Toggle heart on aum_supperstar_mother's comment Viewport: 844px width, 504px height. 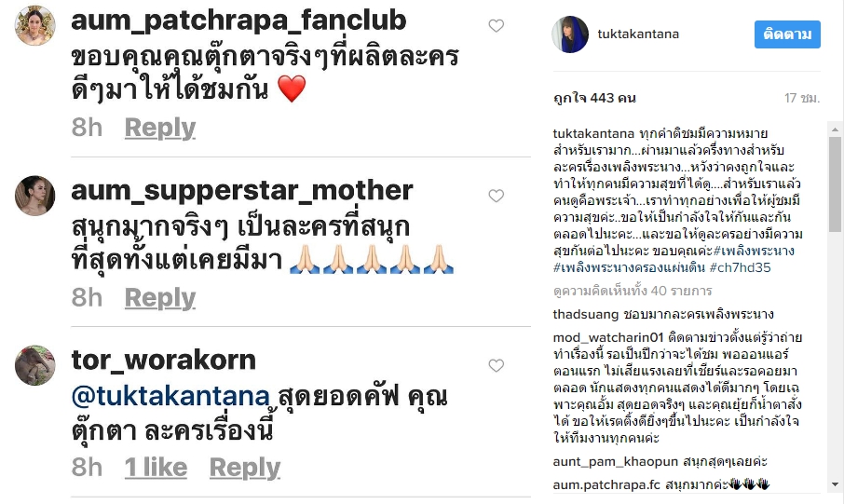(x=496, y=196)
